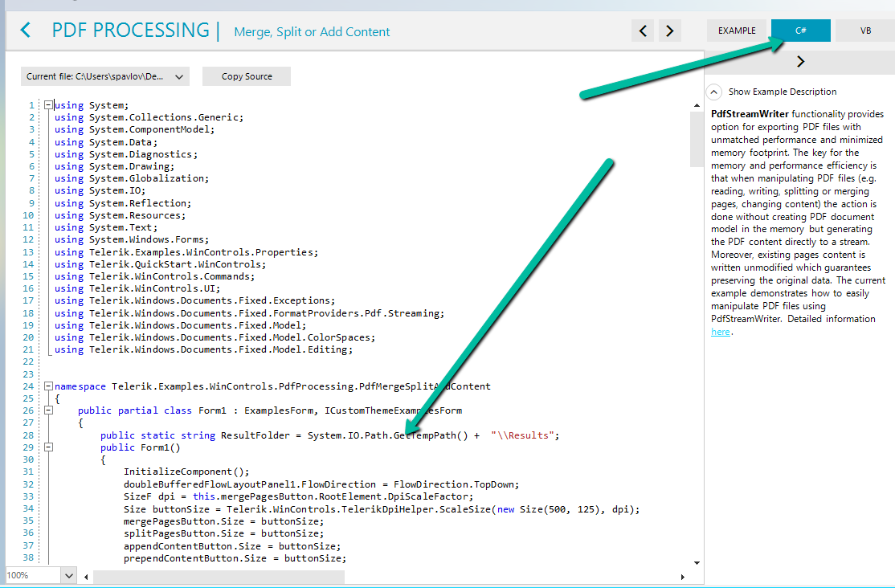
Task: Switch to the C# tab
Action: [801, 31]
